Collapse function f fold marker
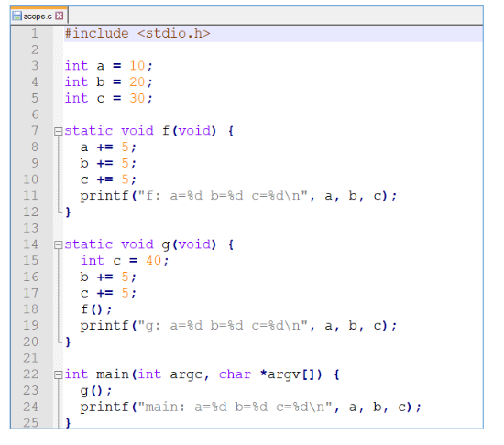Screen dimensions: 504x445 point(58,131)
